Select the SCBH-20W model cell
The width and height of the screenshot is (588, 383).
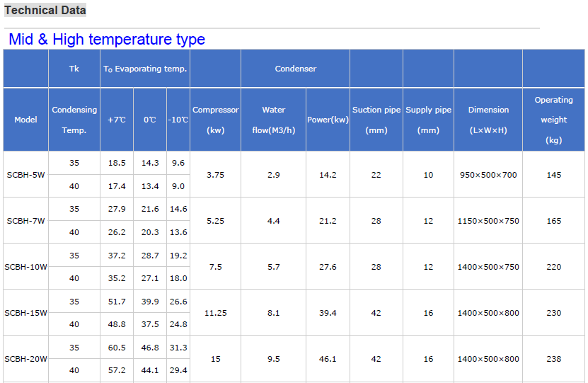(x=26, y=359)
